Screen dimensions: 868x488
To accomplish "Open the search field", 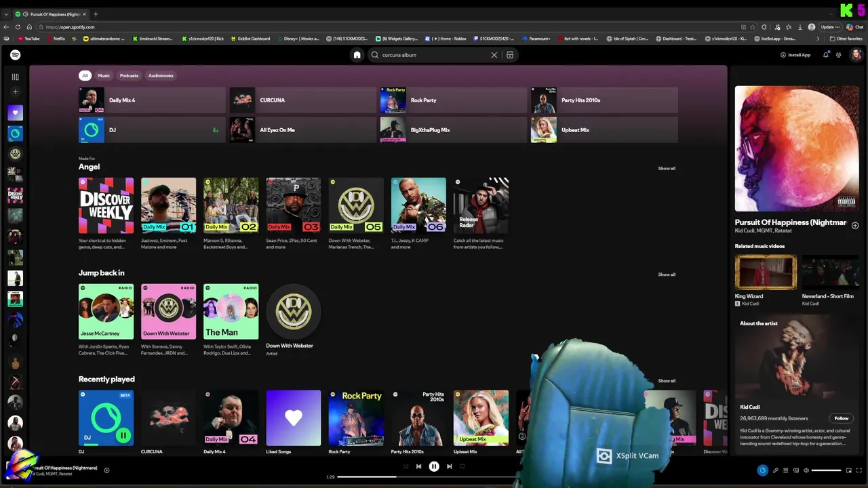I will click(434, 55).
